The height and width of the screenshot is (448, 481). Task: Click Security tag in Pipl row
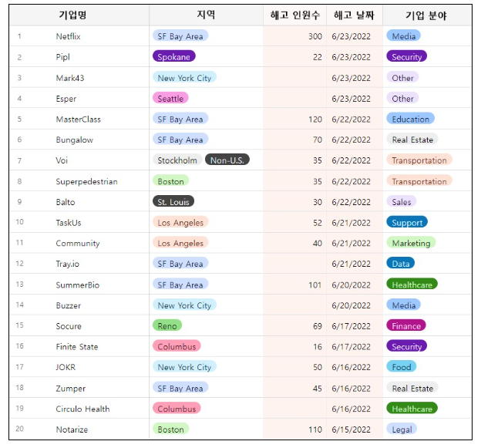(x=407, y=56)
